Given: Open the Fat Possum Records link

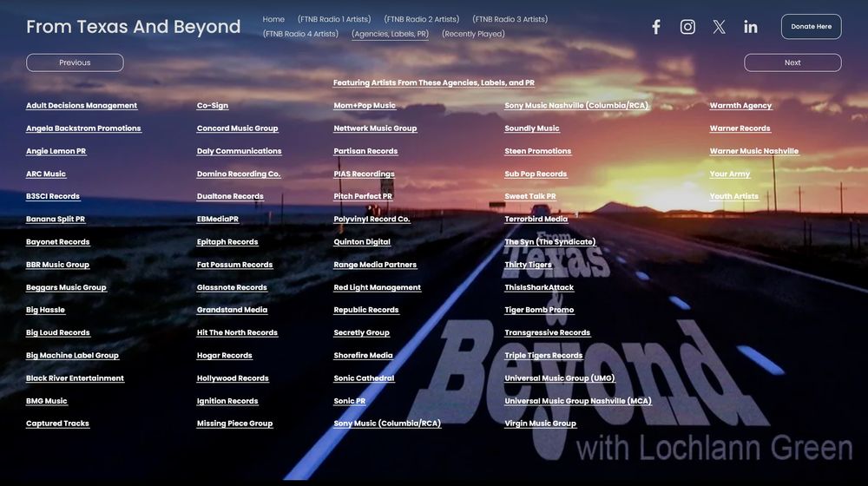Looking at the screenshot, I should [234, 264].
